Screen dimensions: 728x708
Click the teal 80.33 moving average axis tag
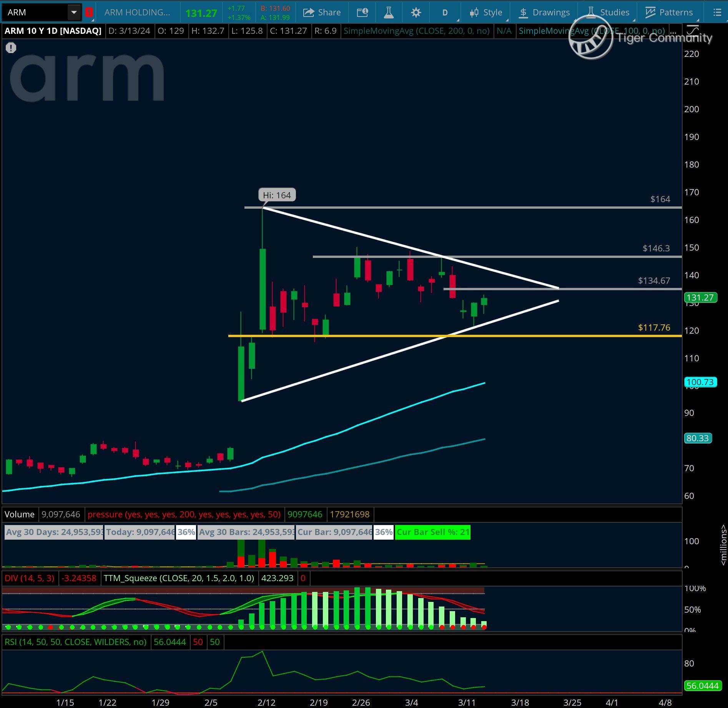pyautogui.click(x=698, y=438)
